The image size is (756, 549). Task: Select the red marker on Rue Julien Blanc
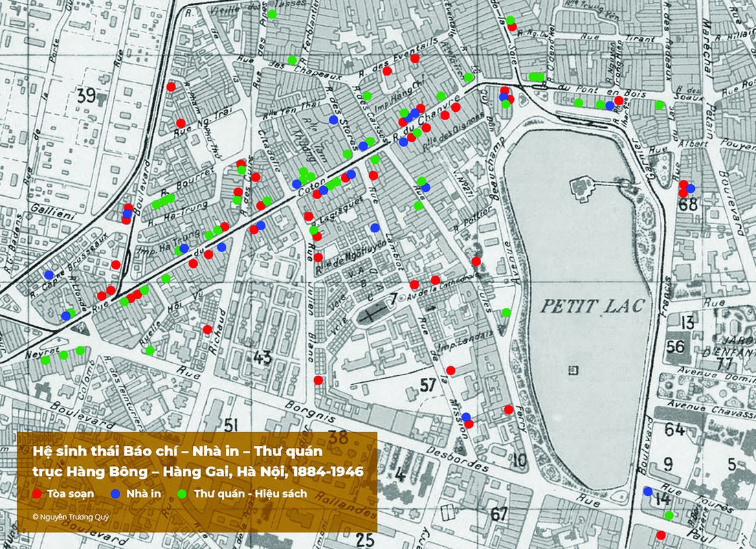tap(318, 380)
